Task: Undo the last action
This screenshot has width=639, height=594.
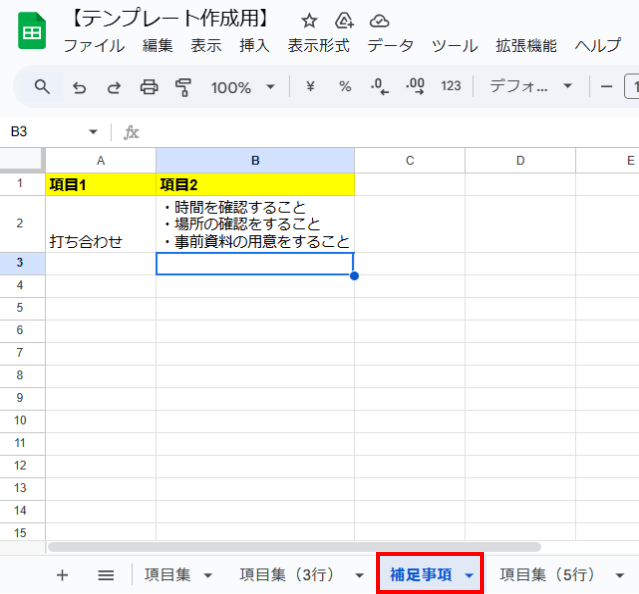Action: tap(79, 87)
